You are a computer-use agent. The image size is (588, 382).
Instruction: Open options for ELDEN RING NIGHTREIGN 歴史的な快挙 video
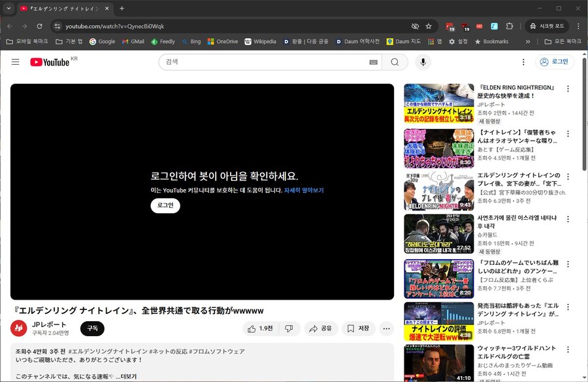click(x=568, y=89)
